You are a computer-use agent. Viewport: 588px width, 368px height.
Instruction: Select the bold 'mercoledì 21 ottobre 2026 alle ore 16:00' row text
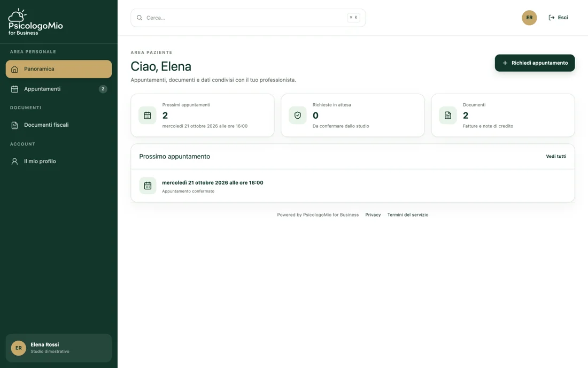click(x=213, y=183)
